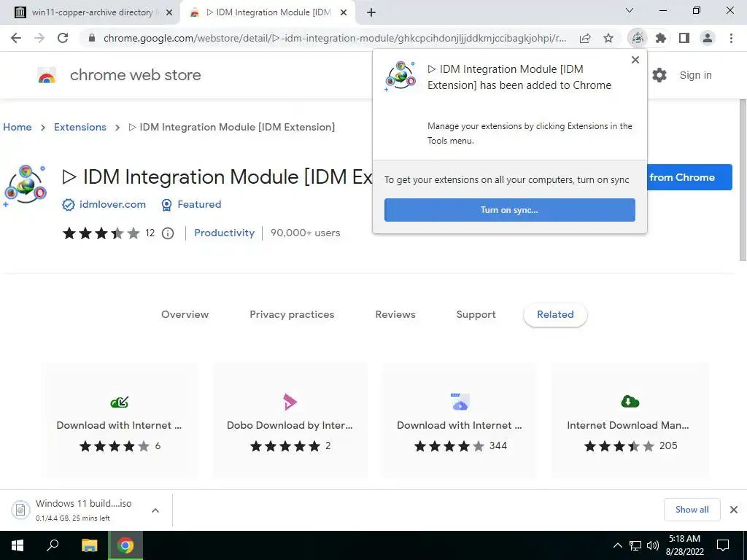747x560 pixels.
Task: Open the Reviews tab
Action: [395, 315]
